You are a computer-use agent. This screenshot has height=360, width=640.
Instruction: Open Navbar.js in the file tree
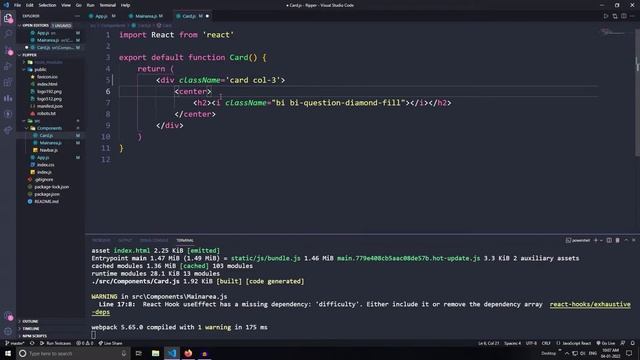point(49,150)
